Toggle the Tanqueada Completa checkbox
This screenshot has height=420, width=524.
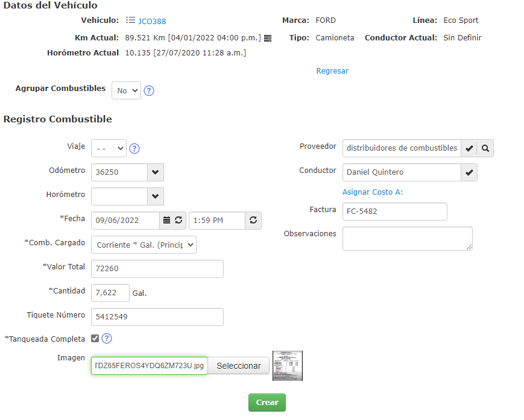pos(95,339)
